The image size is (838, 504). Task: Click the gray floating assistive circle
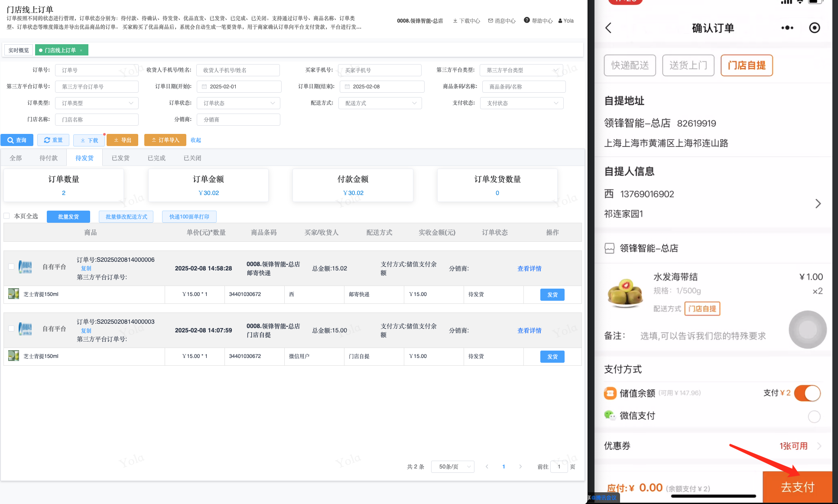coord(807,329)
